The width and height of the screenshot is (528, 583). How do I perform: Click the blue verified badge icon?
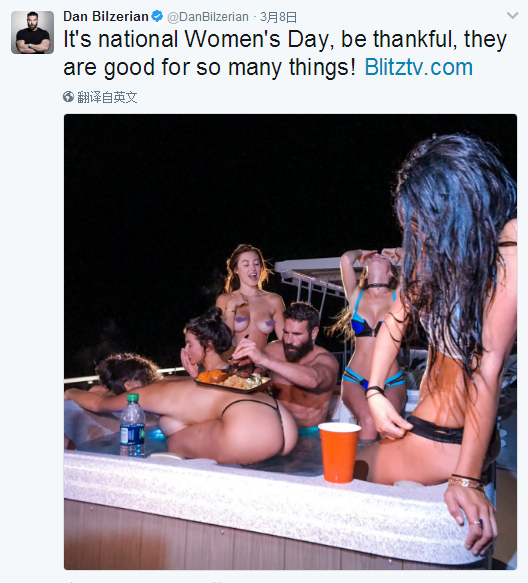click(158, 16)
